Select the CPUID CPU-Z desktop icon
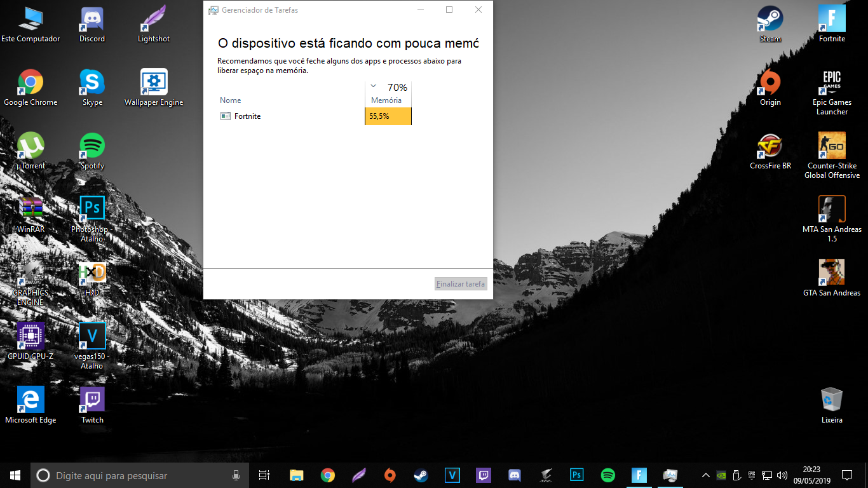This screenshot has height=488, width=868. click(x=31, y=342)
